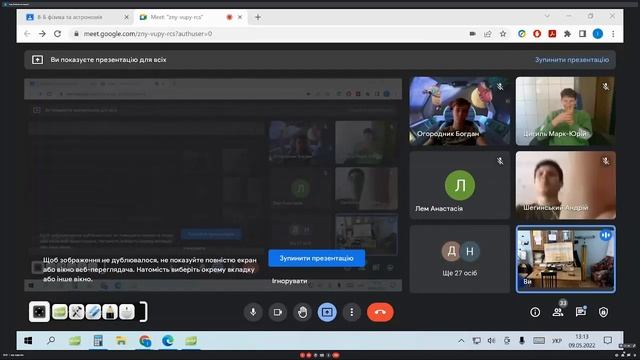
Task: Select Лем Анастасія participant tile
Action: click(x=460, y=185)
